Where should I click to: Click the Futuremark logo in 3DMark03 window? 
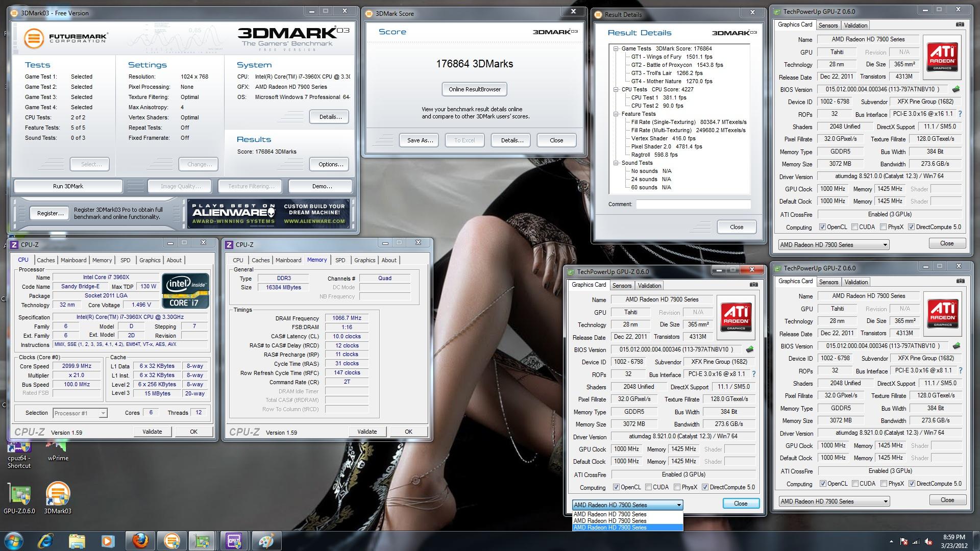[66, 38]
